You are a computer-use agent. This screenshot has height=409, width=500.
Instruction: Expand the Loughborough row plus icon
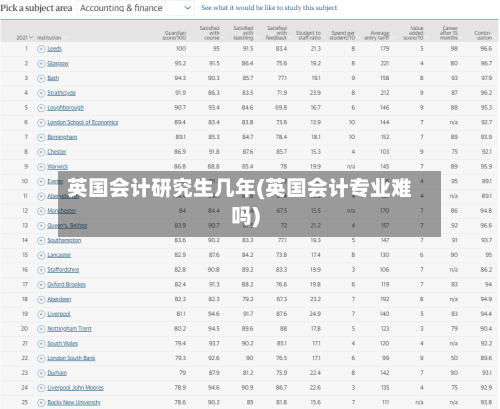(x=41, y=108)
